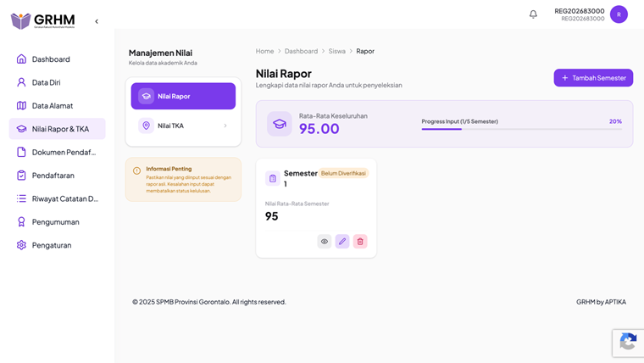Viewport: 644px width, 363px height.
Task: Click the Manajemen Nilai heading
Action: tap(160, 53)
